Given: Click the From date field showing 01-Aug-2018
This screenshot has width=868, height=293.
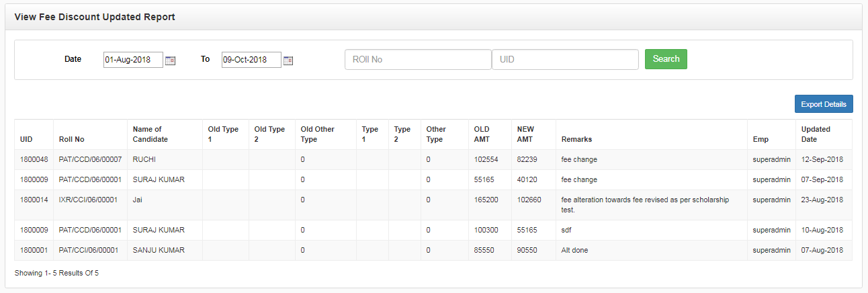Looking at the screenshot, I should click(133, 60).
